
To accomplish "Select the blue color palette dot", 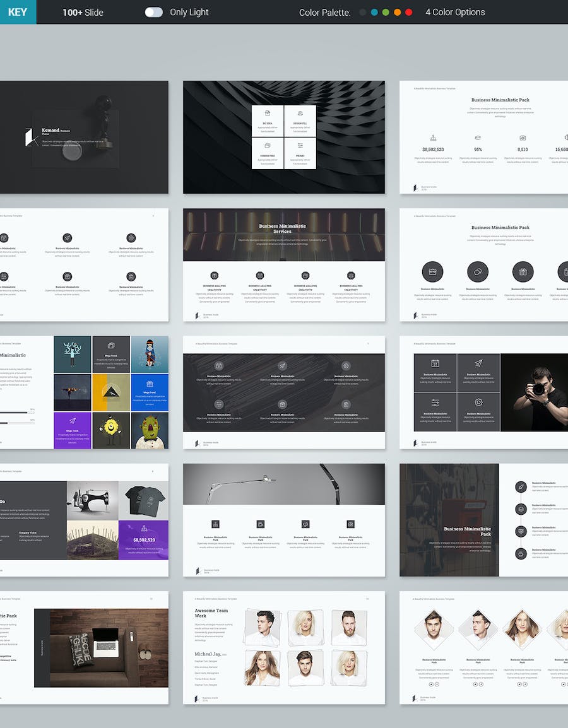I will [374, 12].
